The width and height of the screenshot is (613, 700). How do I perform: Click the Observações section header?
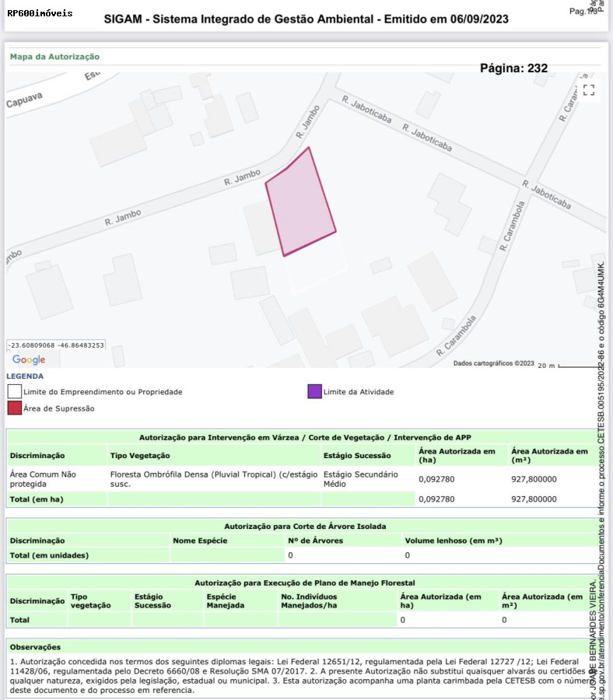35,647
